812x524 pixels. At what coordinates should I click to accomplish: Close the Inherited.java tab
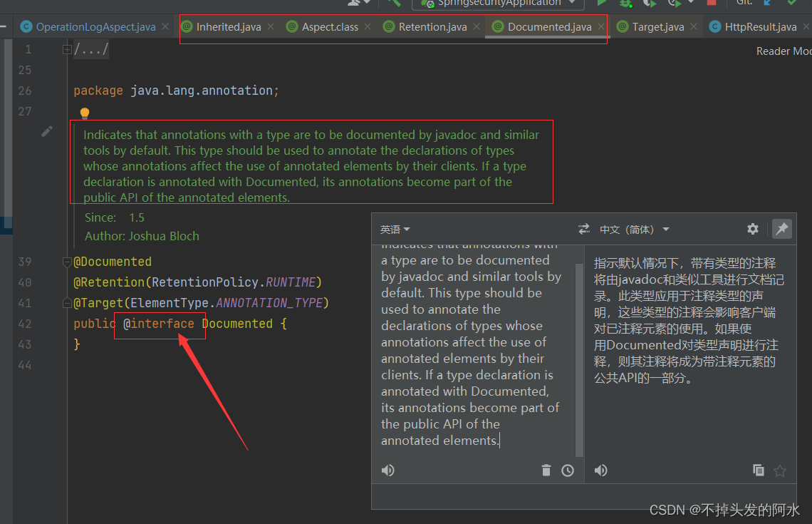click(271, 26)
